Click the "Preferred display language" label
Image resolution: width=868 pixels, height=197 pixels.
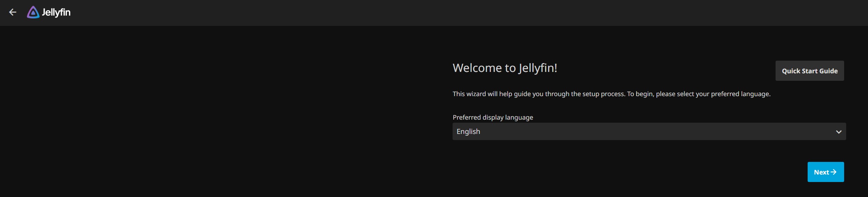[493, 117]
